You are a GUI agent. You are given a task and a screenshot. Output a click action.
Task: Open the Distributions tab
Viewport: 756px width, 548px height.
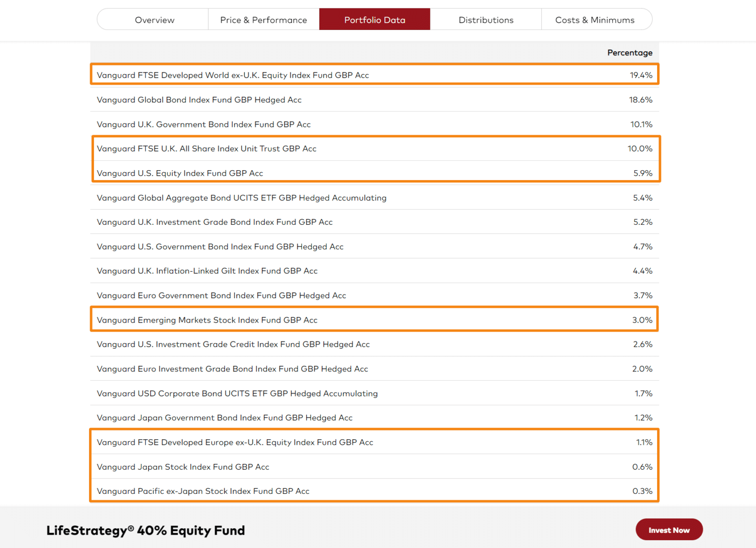[x=486, y=20]
